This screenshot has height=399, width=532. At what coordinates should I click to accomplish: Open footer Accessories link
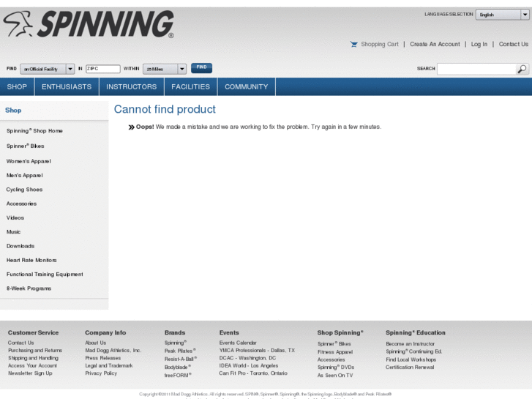[331, 359]
